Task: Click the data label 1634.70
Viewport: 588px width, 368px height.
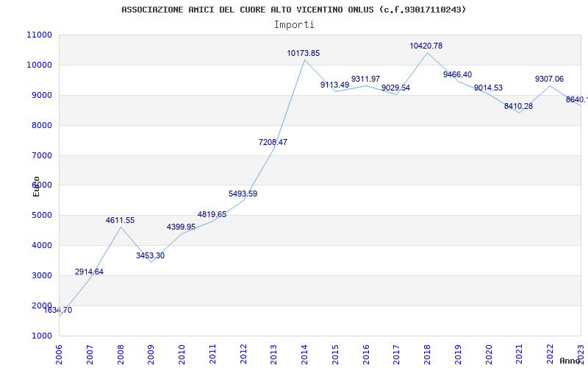Action: (58, 310)
